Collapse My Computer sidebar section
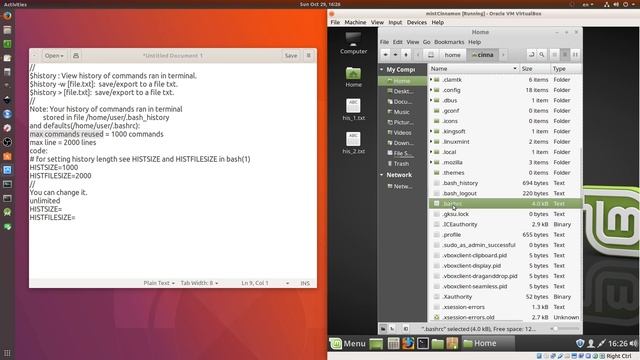 tap(382, 70)
